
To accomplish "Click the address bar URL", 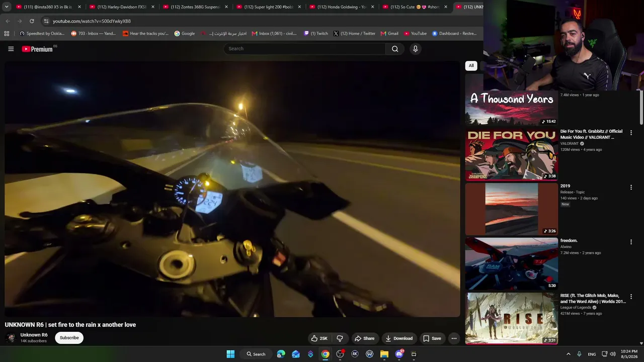I will click(92, 21).
